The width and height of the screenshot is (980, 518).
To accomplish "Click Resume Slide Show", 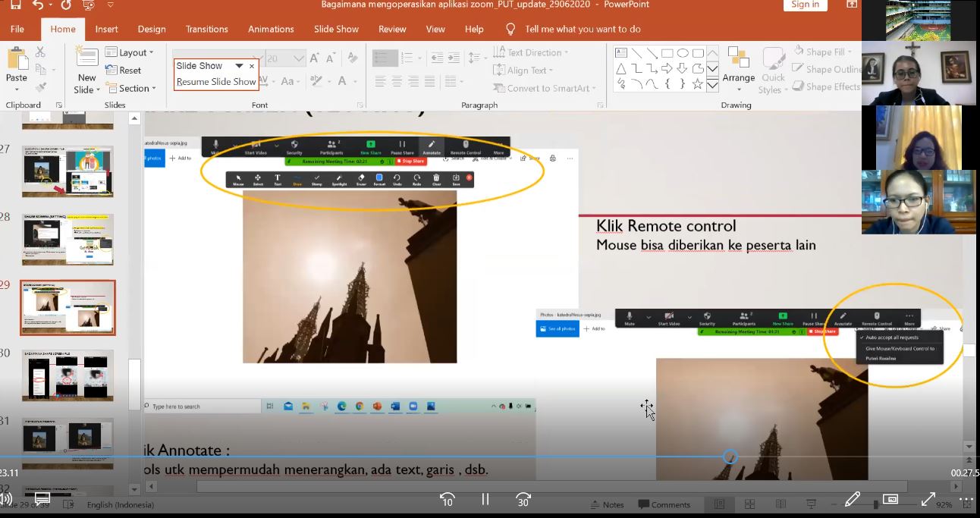I will click(216, 82).
